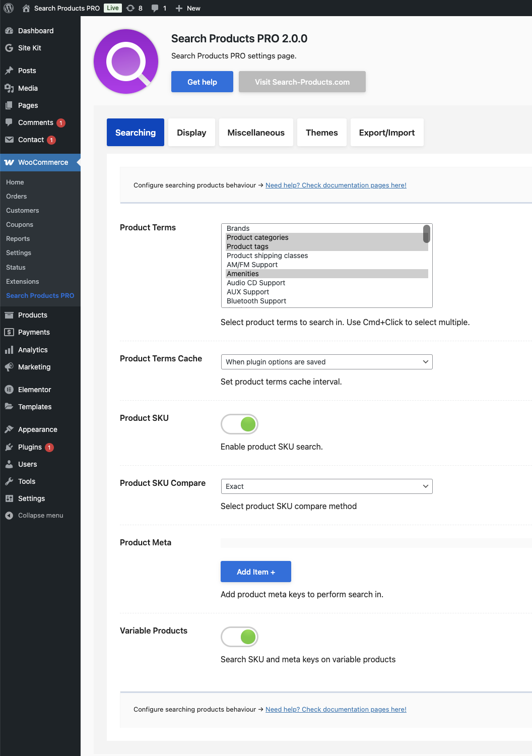Screen dimensions: 532x756
Task: Open the Site Kit sidebar icon
Action: 9,48
